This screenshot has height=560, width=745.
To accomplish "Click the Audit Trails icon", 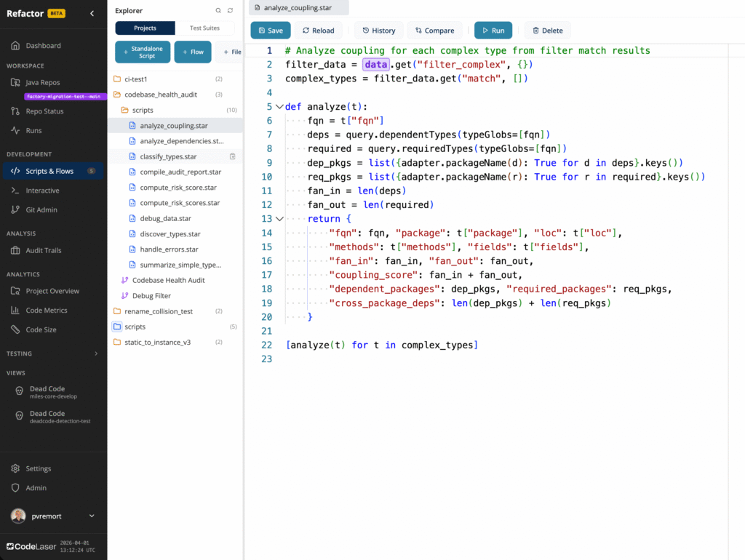I will point(15,251).
